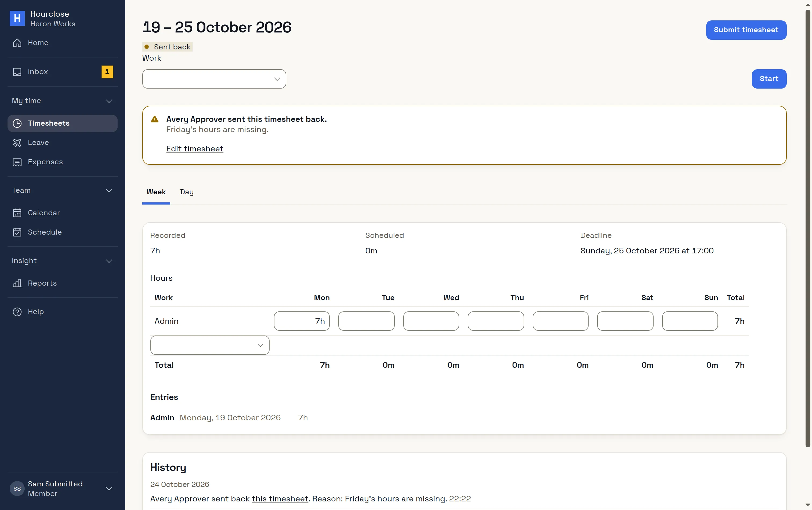Open the add-work dropdown in hours table
This screenshot has height=510, width=812.
pos(210,345)
